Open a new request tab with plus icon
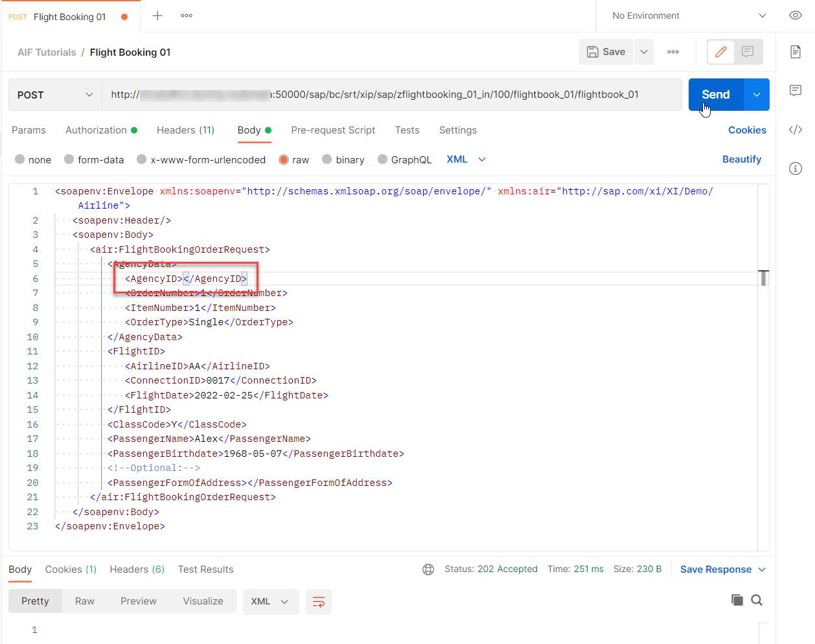Image resolution: width=815 pixels, height=644 pixels. pos(157,16)
